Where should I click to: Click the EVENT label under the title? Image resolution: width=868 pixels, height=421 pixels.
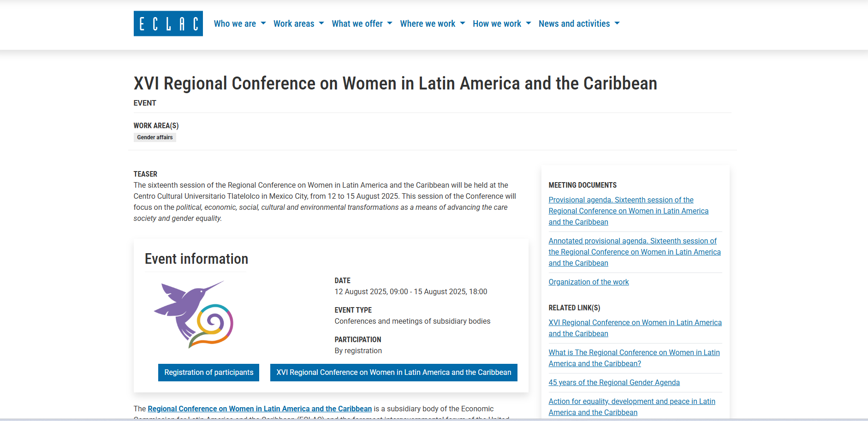pos(145,103)
